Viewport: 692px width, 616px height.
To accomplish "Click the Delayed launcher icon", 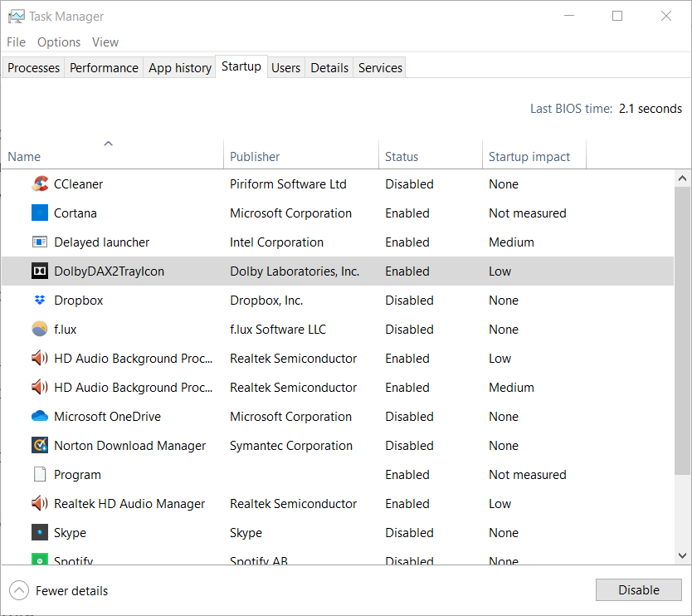I will click(x=40, y=242).
